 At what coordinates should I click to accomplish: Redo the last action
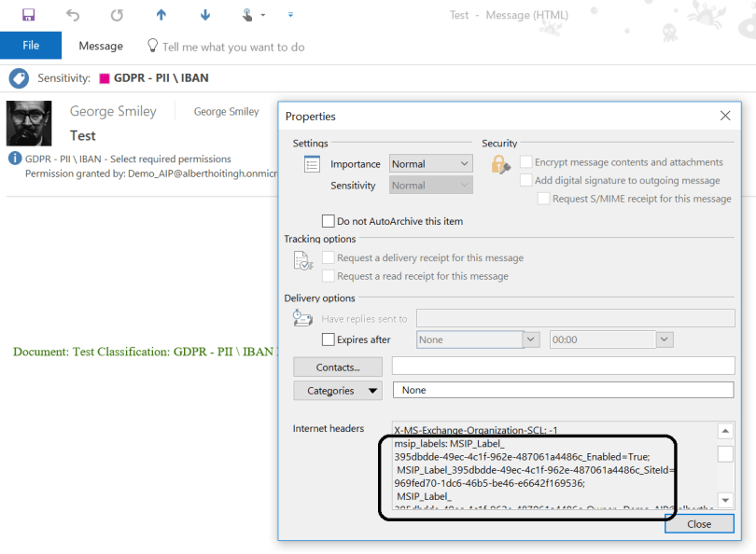[x=116, y=14]
